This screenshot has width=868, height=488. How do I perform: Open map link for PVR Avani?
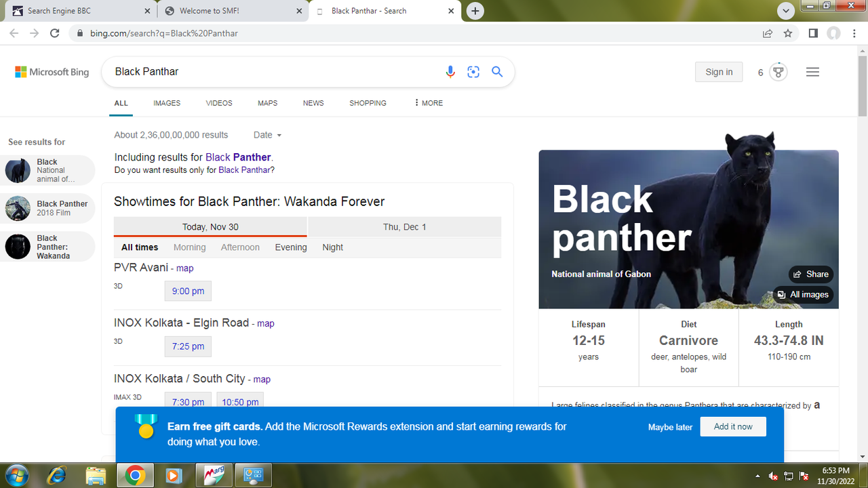point(184,268)
